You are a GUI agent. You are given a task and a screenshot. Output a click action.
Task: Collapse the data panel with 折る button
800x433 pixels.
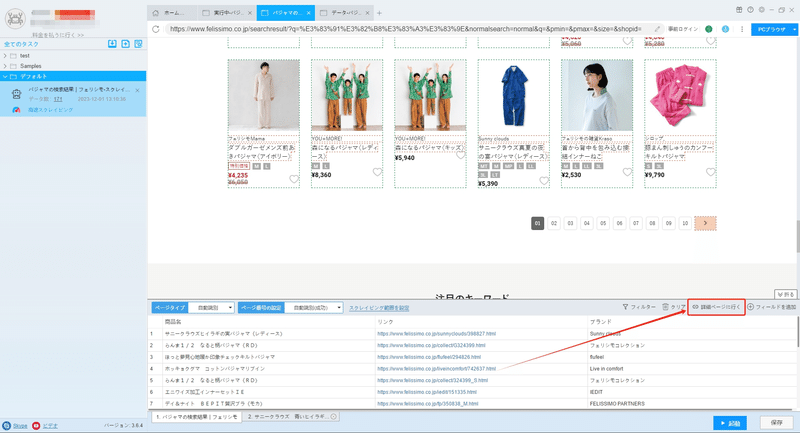(786, 294)
